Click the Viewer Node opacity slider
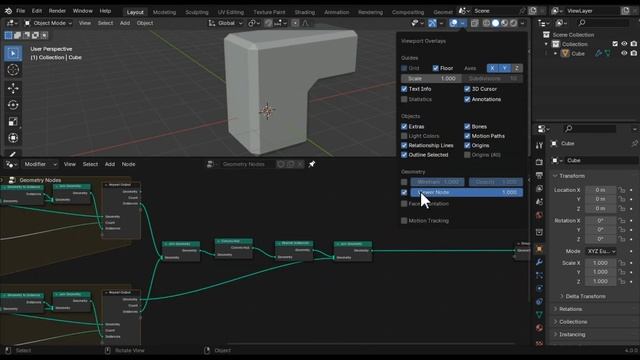Screen dimensions: 640x360 coord(467,192)
